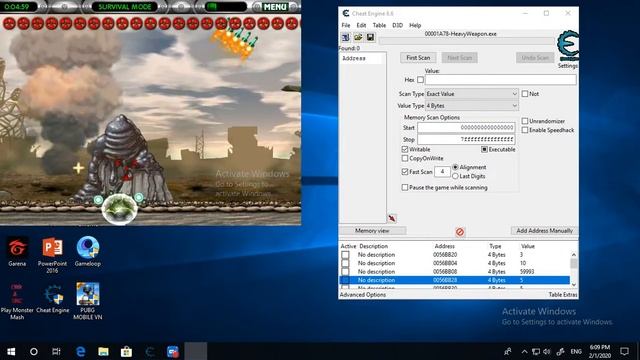Viewport: 640px width, 360px height.
Task: Uncheck the Writable checkbox
Action: (x=405, y=149)
